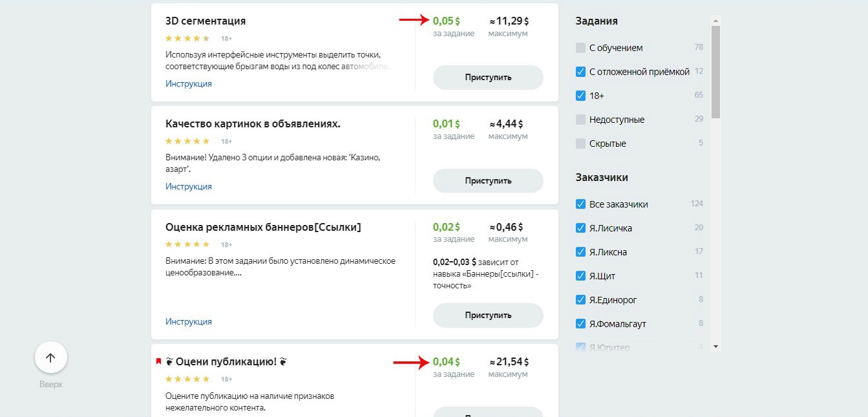Click the scroll-to-top arrow button
This screenshot has width=868, height=417.
pyautogui.click(x=51, y=358)
